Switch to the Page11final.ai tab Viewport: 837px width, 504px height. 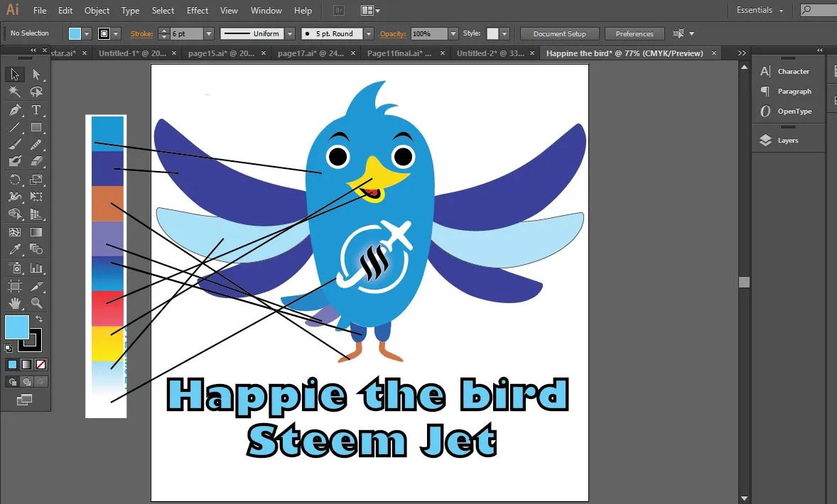click(399, 53)
